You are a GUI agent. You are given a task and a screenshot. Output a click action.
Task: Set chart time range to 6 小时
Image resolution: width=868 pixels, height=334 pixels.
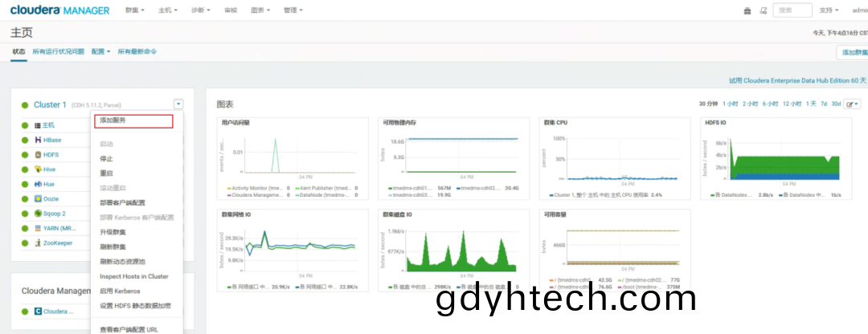pos(770,104)
